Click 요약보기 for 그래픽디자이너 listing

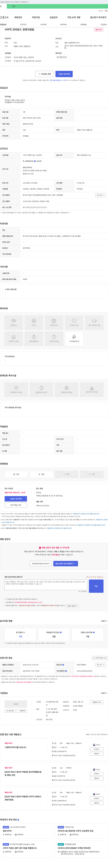click(97, 749)
